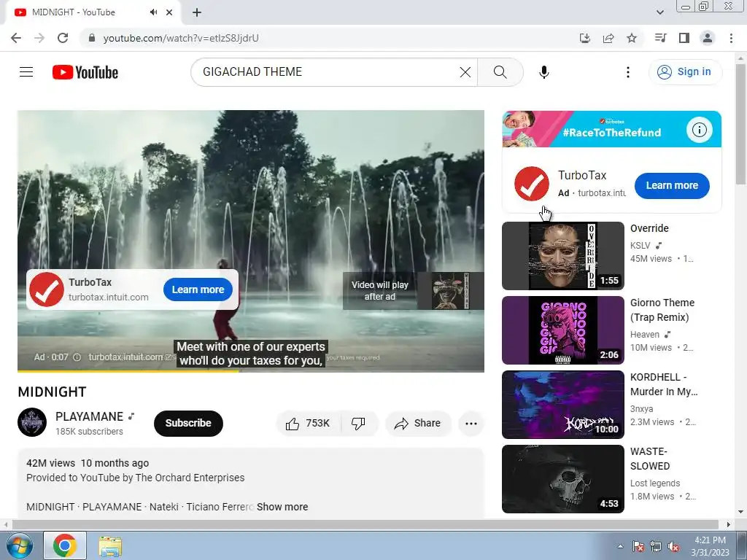Go to the YouTube home logo
The width and height of the screenshot is (747, 560).
click(x=85, y=72)
